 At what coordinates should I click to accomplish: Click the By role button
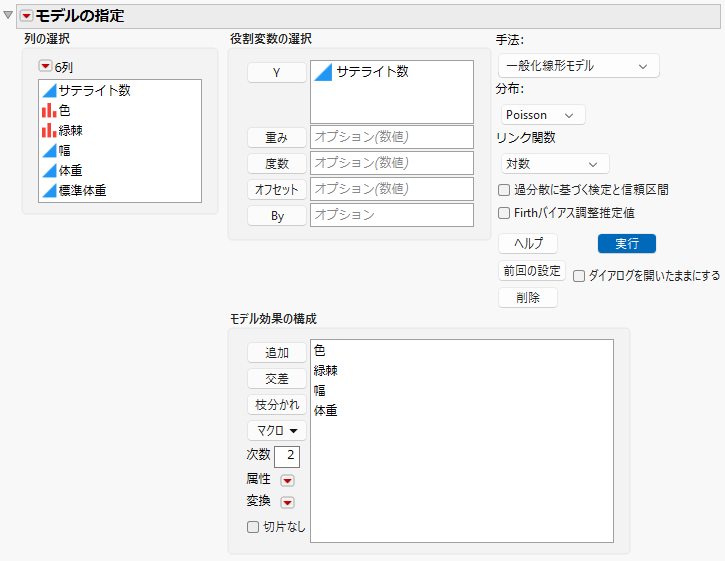click(276, 216)
